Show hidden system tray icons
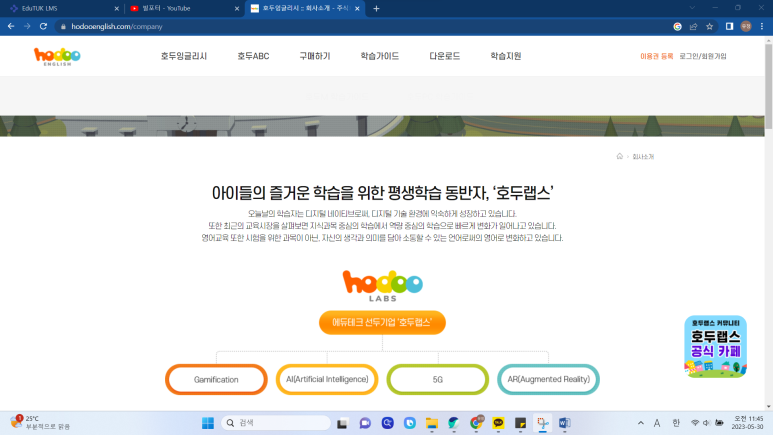The height and width of the screenshot is (435, 773). [641, 423]
